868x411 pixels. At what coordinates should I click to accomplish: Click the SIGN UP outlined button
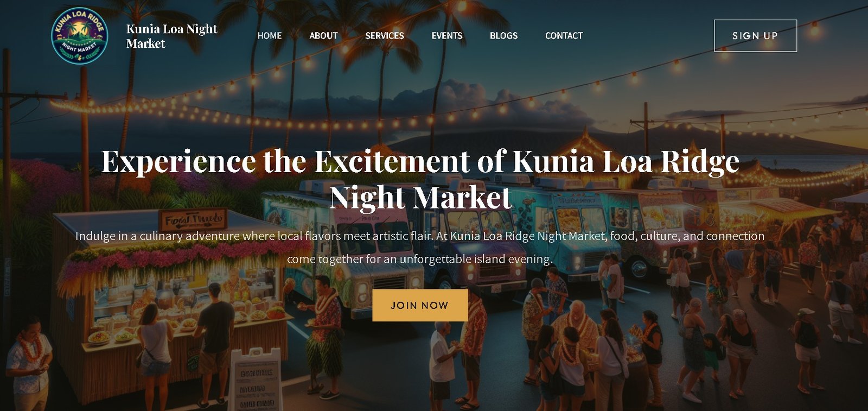pos(755,36)
